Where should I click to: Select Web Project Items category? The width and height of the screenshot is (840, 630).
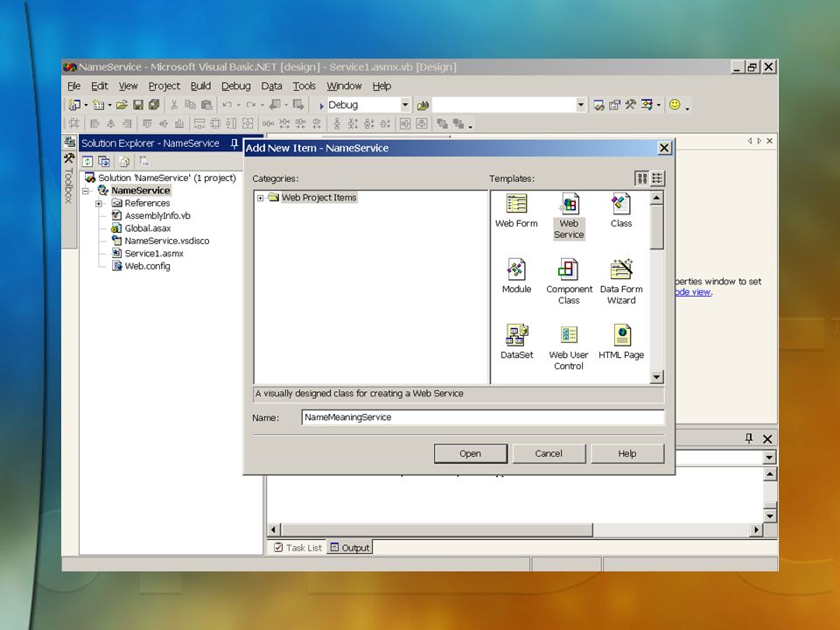pyautogui.click(x=318, y=198)
